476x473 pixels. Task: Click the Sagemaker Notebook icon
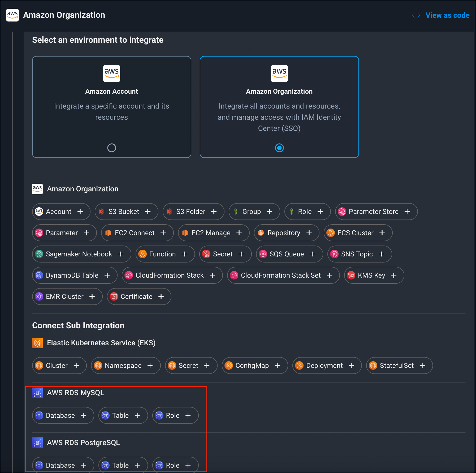tap(39, 254)
